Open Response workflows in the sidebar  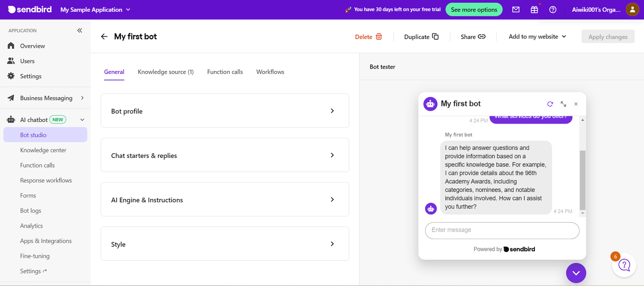pyautogui.click(x=45, y=180)
